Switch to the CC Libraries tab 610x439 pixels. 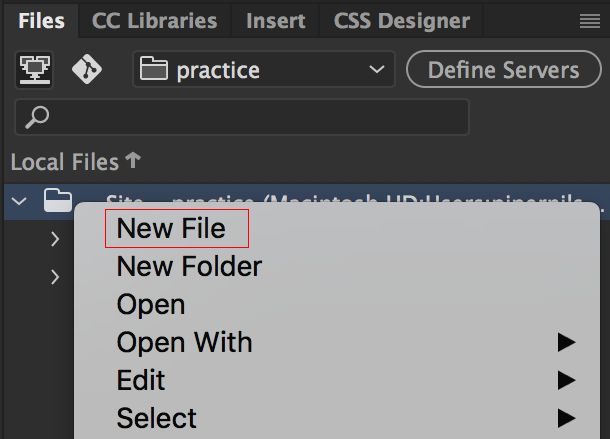(154, 21)
